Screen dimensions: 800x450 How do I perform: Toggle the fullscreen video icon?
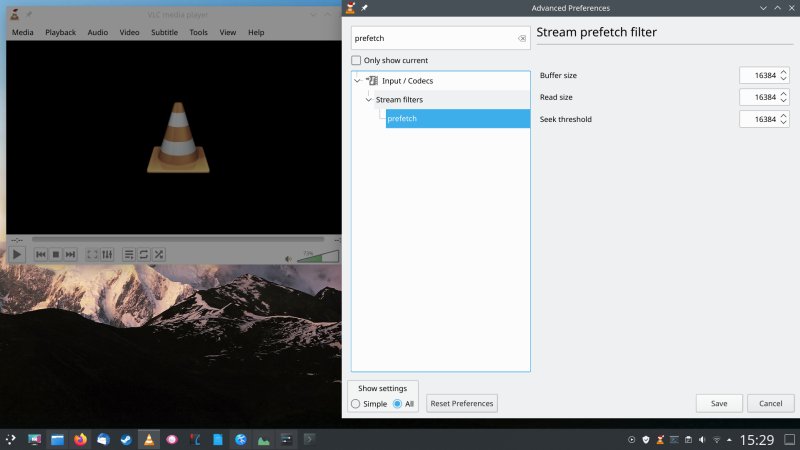click(92, 255)
